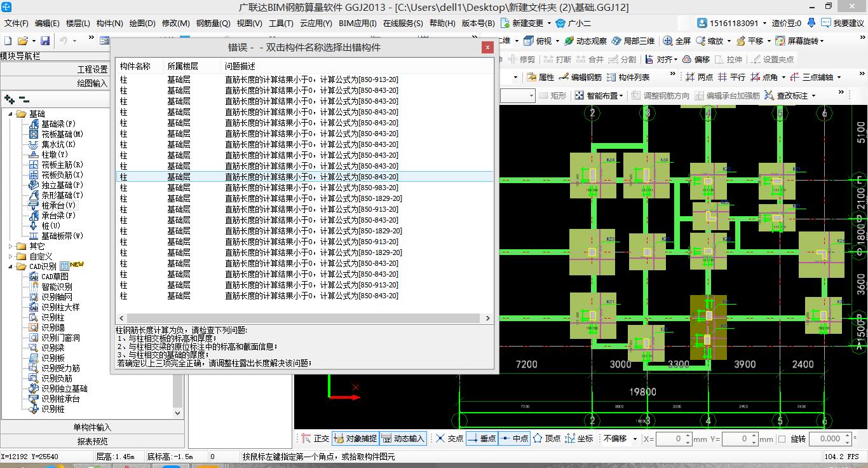This screenshot has width=868, height=468.
Task: Select error row with formula [850-983-20]
Action: point(304,188)
